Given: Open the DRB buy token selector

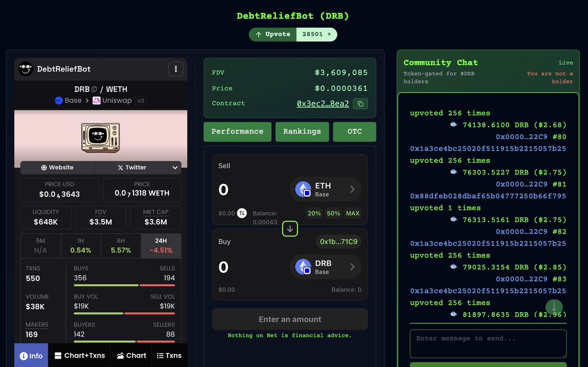Looking at the screenshot, I should pyautogui.click(x=325, y=267).
